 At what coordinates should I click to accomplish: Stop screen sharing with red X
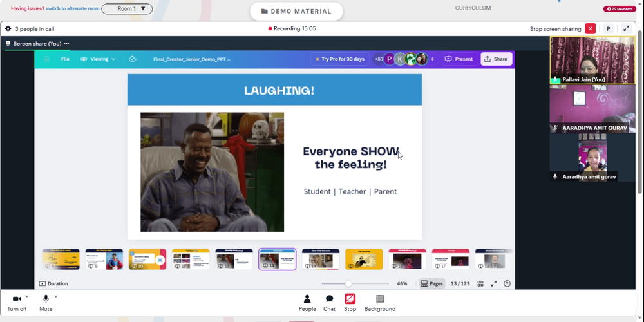(x=590, y=29)
